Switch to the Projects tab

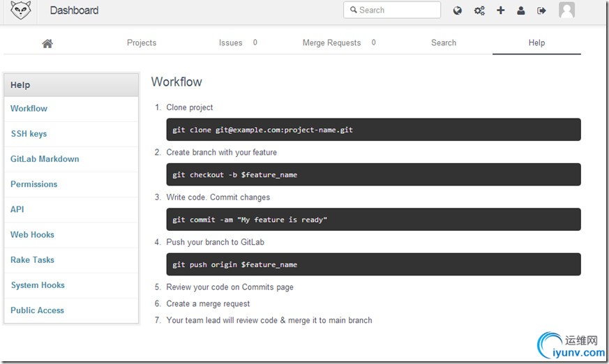[x=142, y=43]
